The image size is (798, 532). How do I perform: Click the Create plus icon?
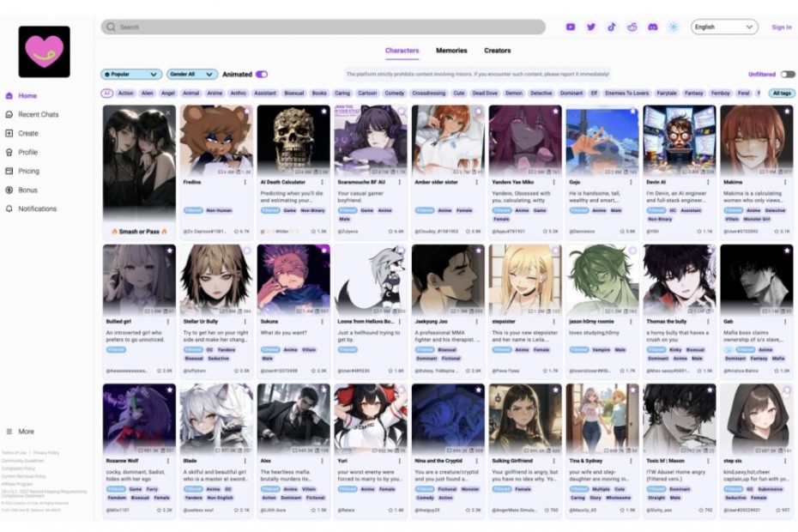pos(9,133)
